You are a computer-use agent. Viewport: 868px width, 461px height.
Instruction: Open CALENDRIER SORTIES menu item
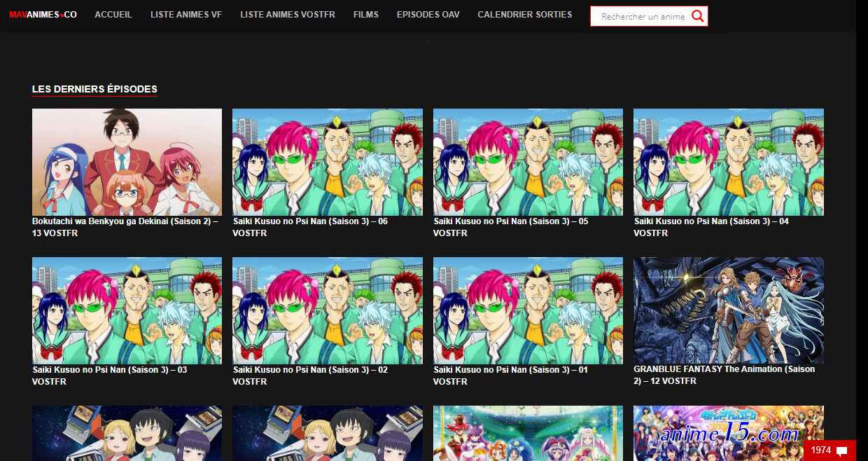click(525, 15)
